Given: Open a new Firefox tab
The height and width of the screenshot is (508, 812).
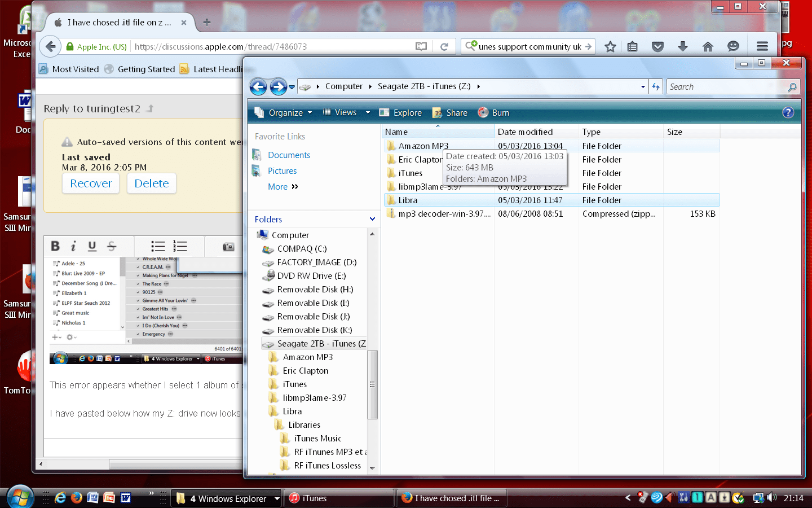Looking at the screenshot, I should (x=207, y=23).
